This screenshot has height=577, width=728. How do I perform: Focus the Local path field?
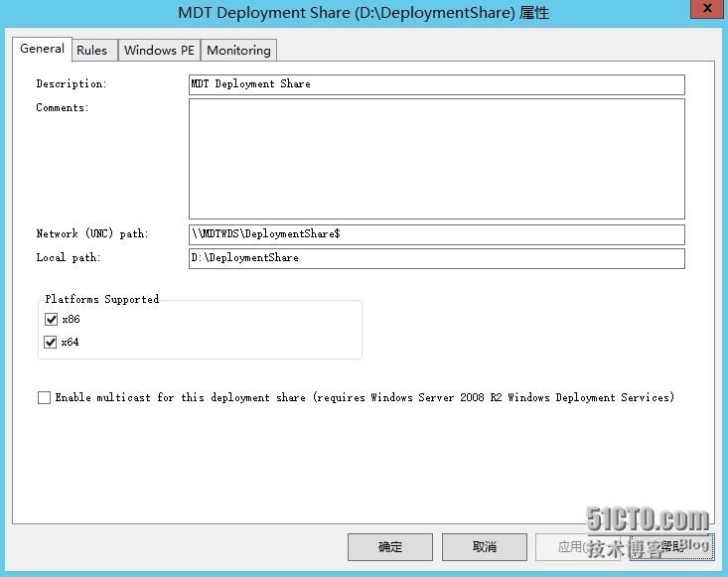[x=436, y=258]
